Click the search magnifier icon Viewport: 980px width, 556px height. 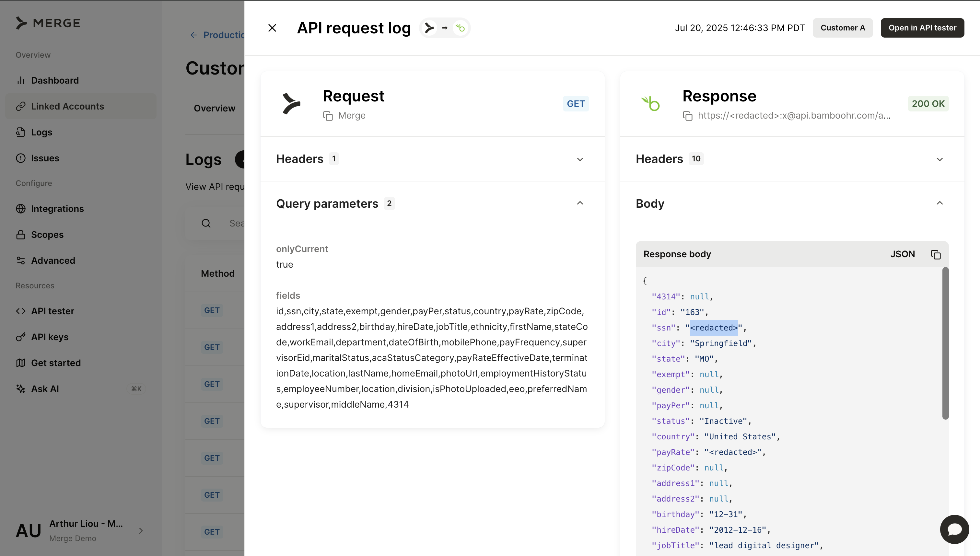pyautogui.click(x=206, y=223)
